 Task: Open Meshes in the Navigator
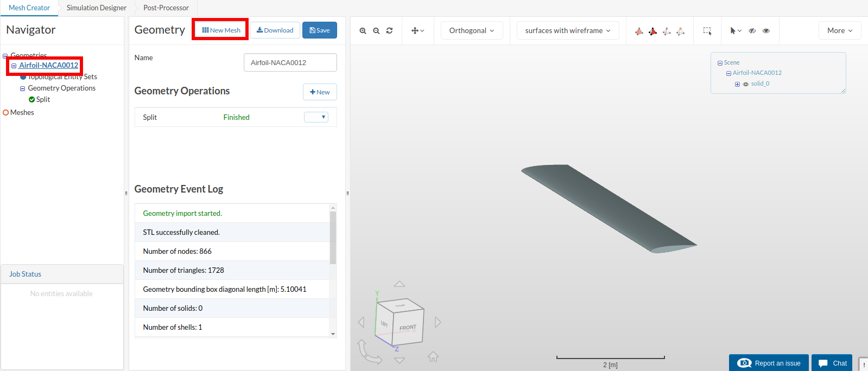[22, 112]
